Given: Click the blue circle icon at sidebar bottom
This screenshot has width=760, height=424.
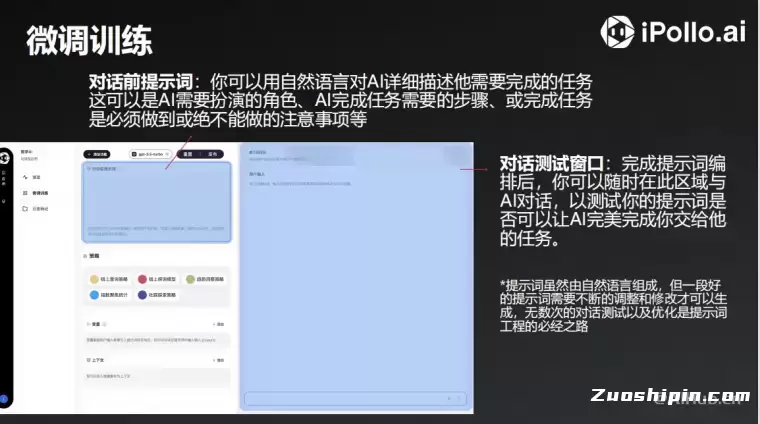Looking at the screenshot, I should (x=5, y=398).
